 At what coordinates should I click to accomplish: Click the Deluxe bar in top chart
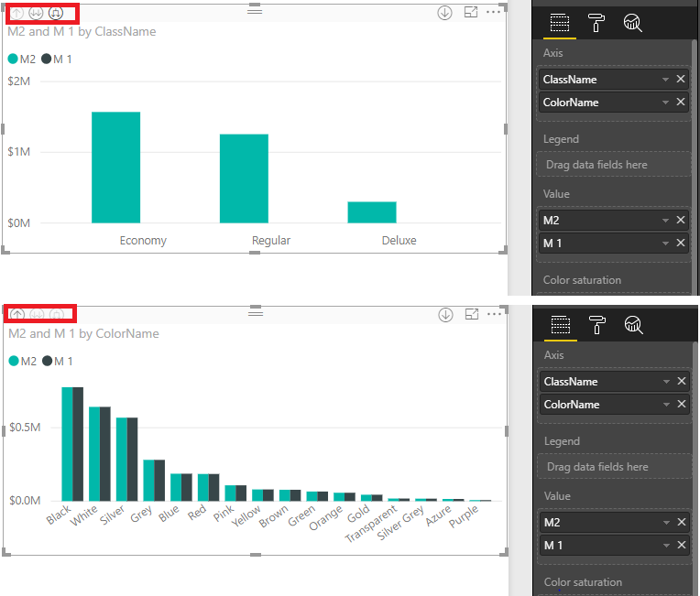pyautogui.click(x=372, y=212)
